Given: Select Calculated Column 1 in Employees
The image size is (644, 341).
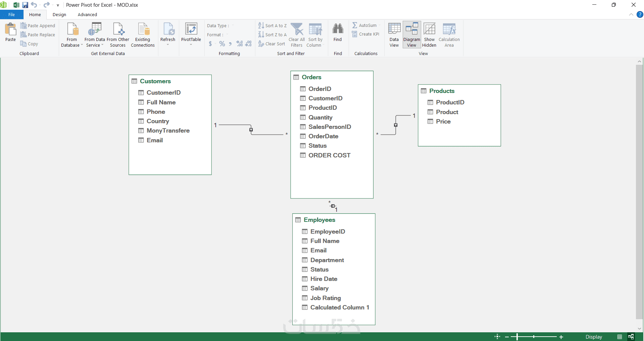Looking at the screenshot, I should click(340, 307).
